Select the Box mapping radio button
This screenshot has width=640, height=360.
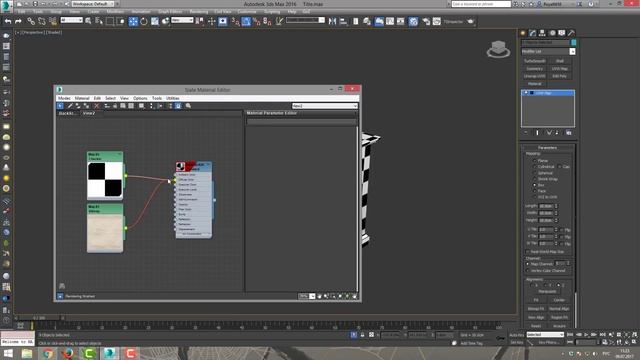535,185
